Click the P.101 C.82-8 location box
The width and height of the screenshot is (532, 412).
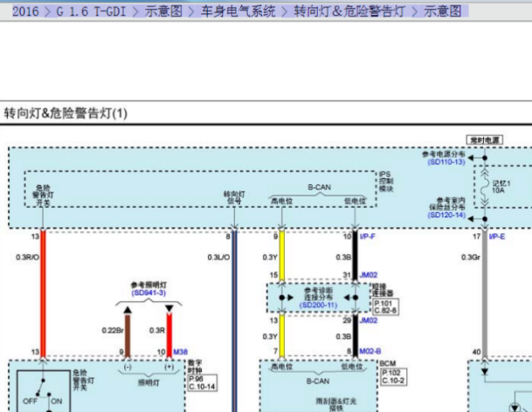[x=385, y=307]
